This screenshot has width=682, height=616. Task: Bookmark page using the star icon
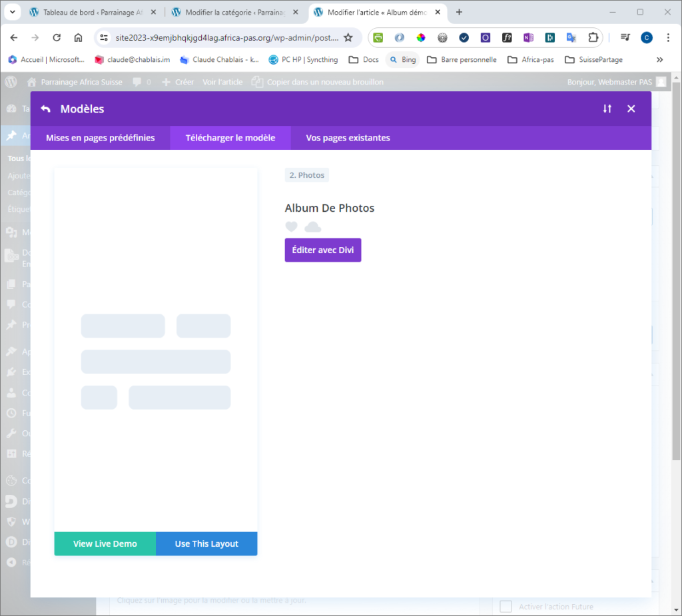tap(348, 37)
